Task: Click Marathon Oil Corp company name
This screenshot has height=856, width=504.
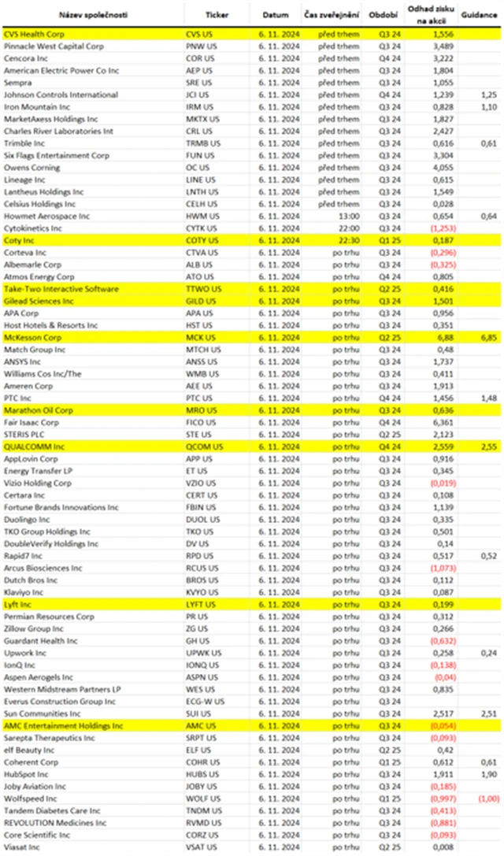Action: (39, 410)
